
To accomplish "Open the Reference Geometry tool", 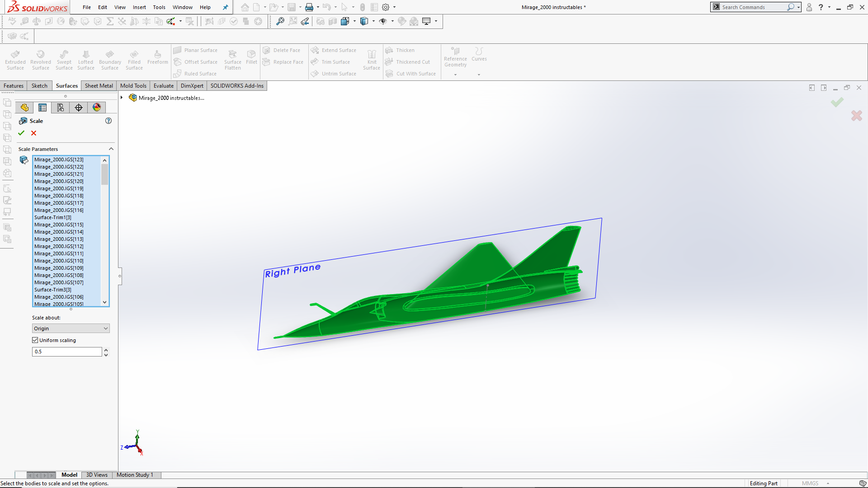I will tap(455, 58).
